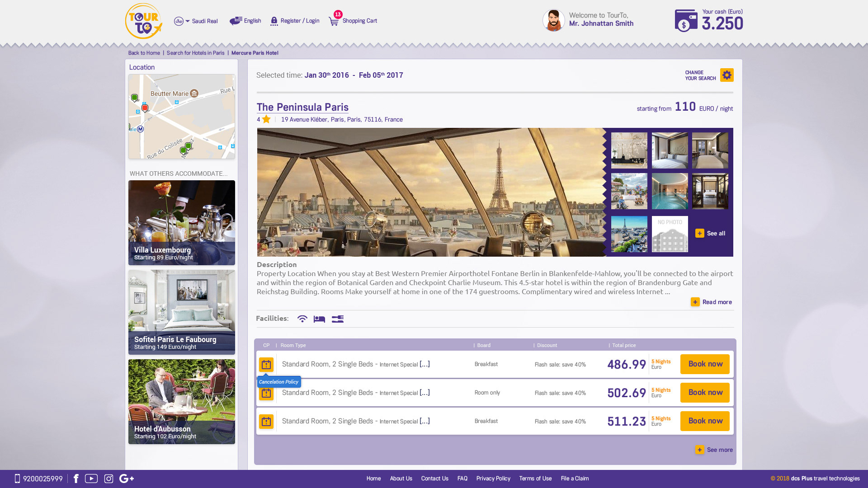Open the Facebook page icon
Image resolution: width=868 pixels, height=488 pixels.
click(x=76, y=479)
